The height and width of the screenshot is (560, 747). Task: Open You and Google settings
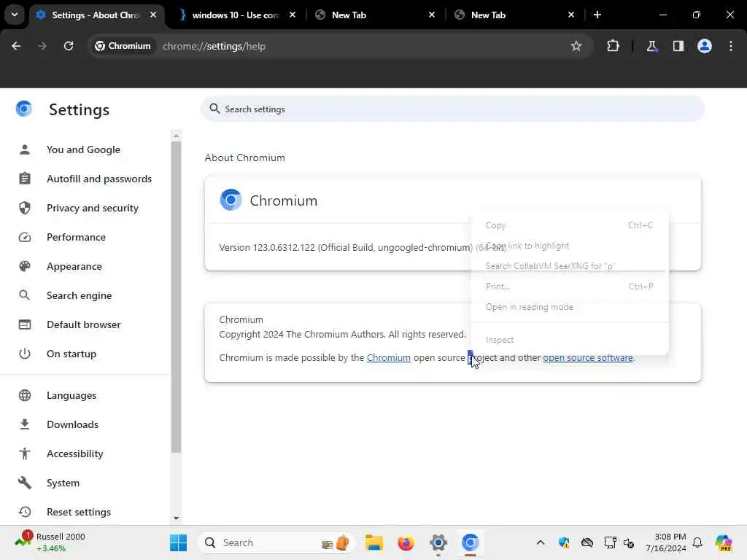point(83,149)
